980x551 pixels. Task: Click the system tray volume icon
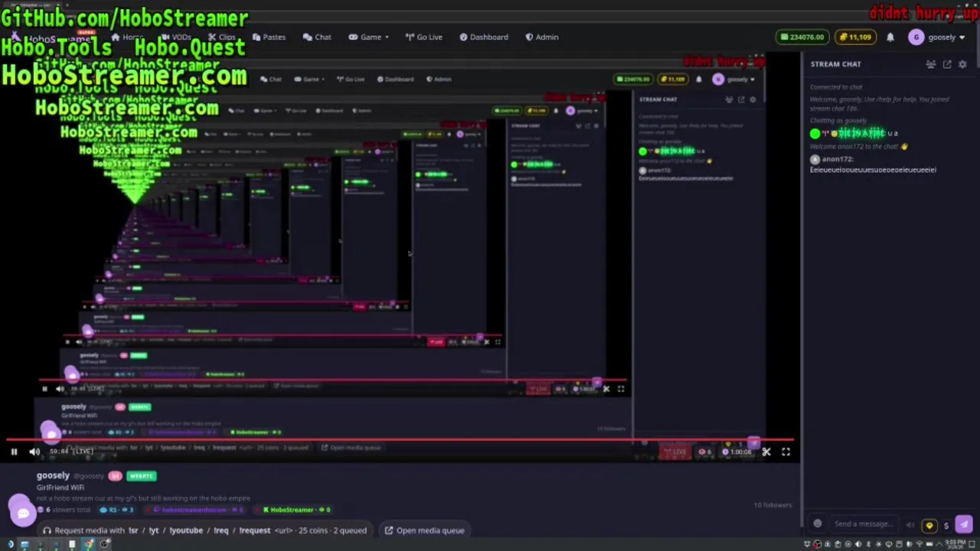[x=858, y=544]
